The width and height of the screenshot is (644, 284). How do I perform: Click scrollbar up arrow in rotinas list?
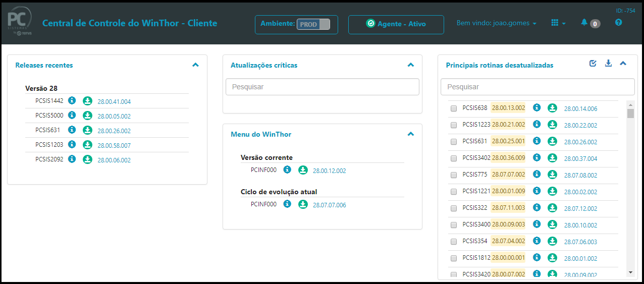pyautogui.click(x=630, y=104)
